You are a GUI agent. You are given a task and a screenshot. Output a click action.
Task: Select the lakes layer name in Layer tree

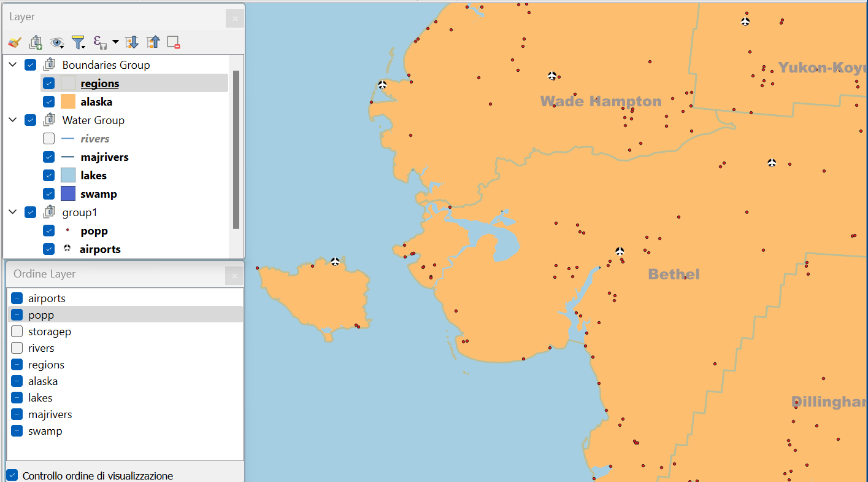(x=93, y=176)
